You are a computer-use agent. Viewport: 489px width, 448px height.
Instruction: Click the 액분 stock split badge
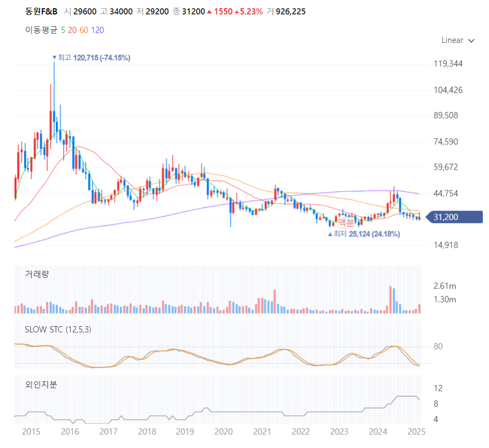[x=346, y=222]
